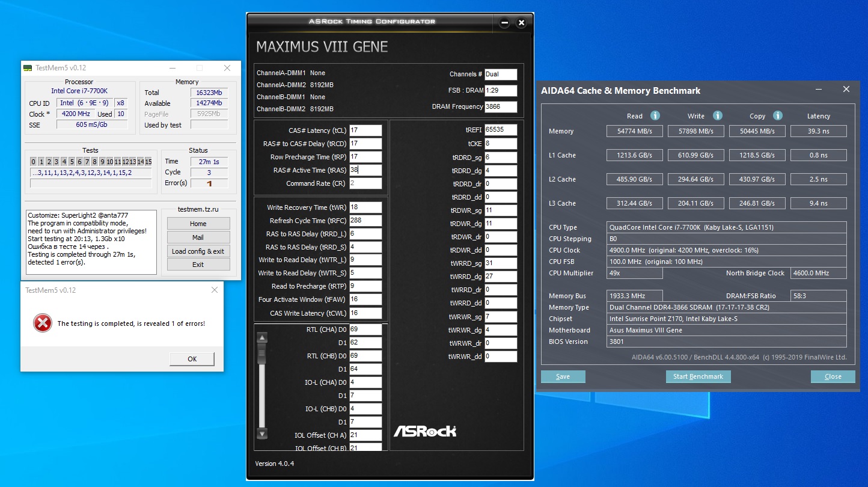Click the Write to Read Delay (tWTR_S) field
Viewport: 868px width, 487px height.
tap(365, 273)
